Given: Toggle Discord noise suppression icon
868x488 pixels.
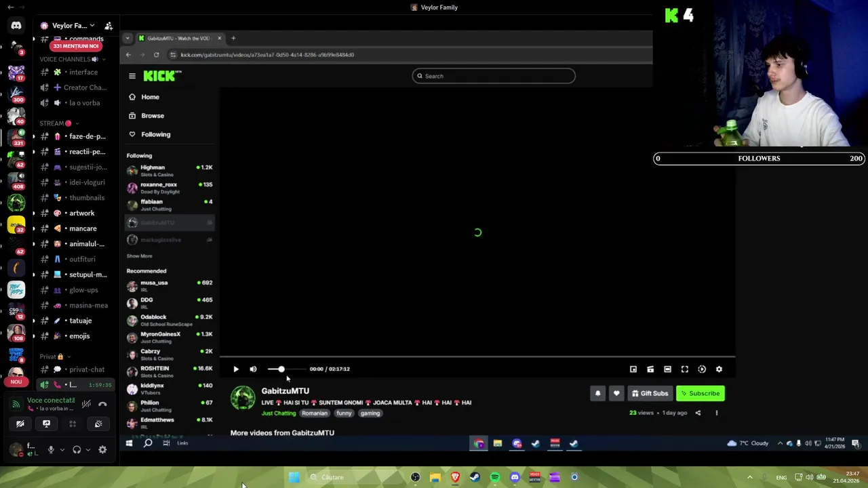Looking at the screenshot, I should [x=86, y=404].
